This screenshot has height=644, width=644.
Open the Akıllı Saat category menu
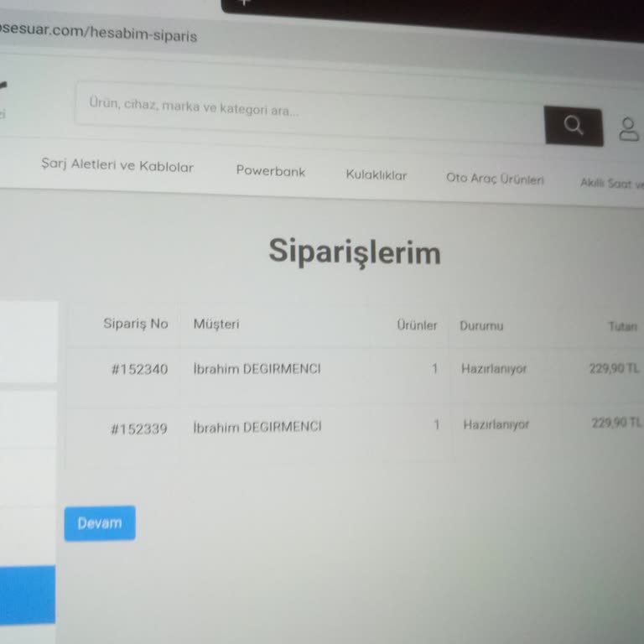[612, 183]
